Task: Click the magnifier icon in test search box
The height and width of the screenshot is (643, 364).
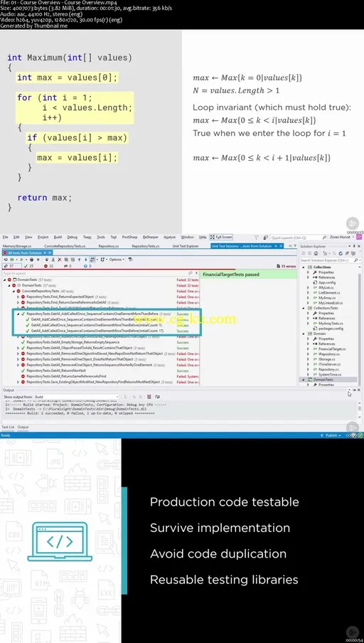Action: point(191,273)
